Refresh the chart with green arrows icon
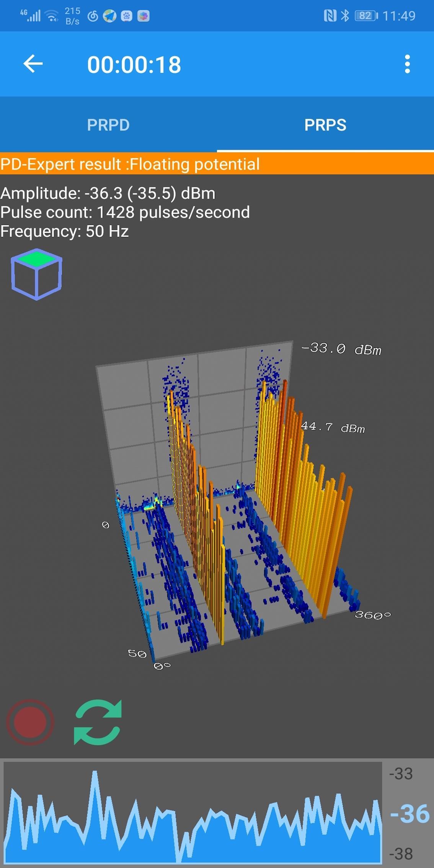 (98, 722)
